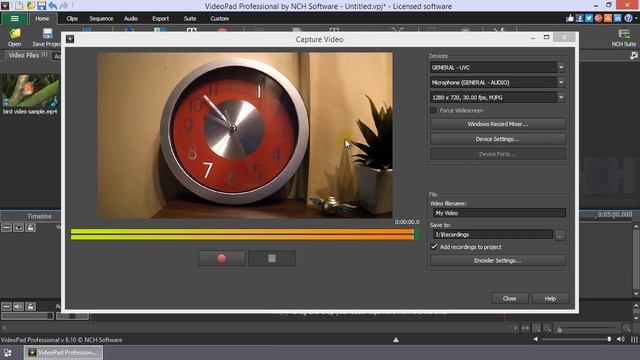Open the Microphone audio device dropdown

tap(498, 82)
